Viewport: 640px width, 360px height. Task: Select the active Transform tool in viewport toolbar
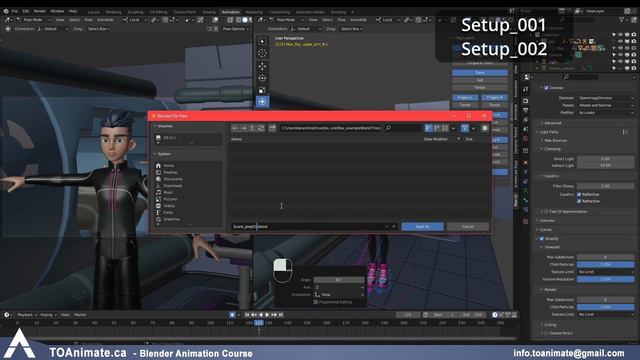tap(262, 101)
